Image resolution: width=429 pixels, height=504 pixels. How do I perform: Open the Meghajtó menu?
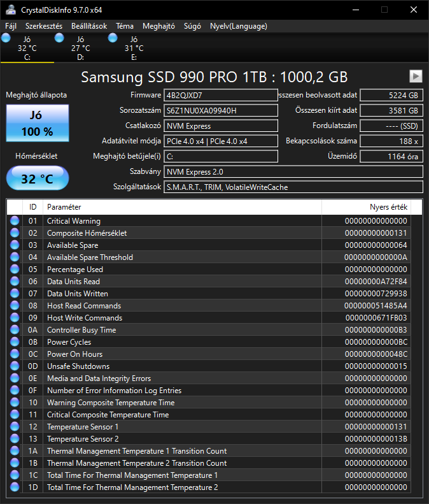158,26
